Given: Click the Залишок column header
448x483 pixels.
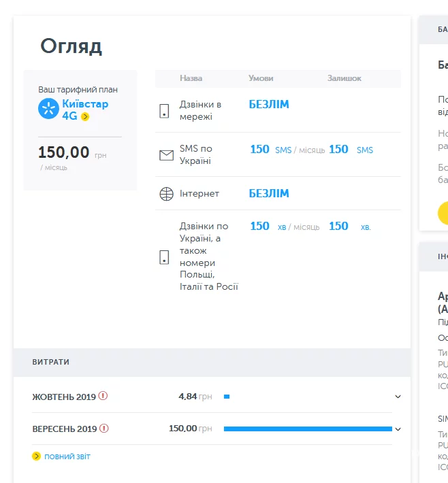Looking at the screenshot, I should click(x=344, y=78).
